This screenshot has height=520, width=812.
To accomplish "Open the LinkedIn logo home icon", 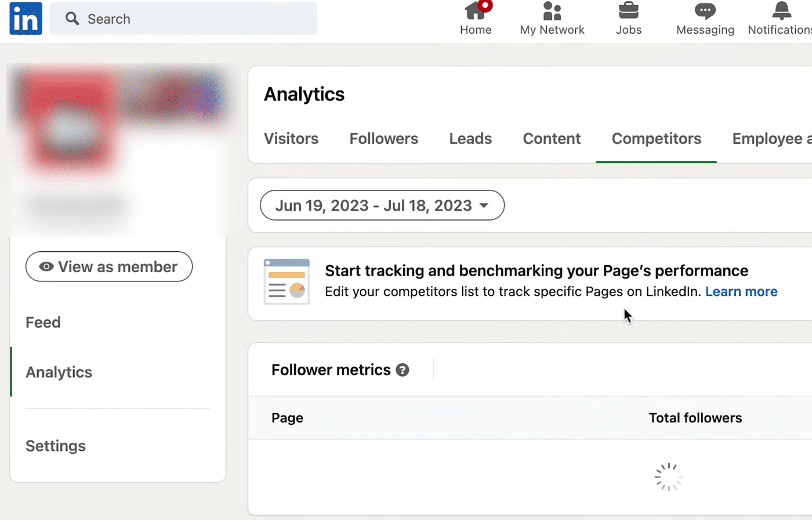I will tap(26, 19).
